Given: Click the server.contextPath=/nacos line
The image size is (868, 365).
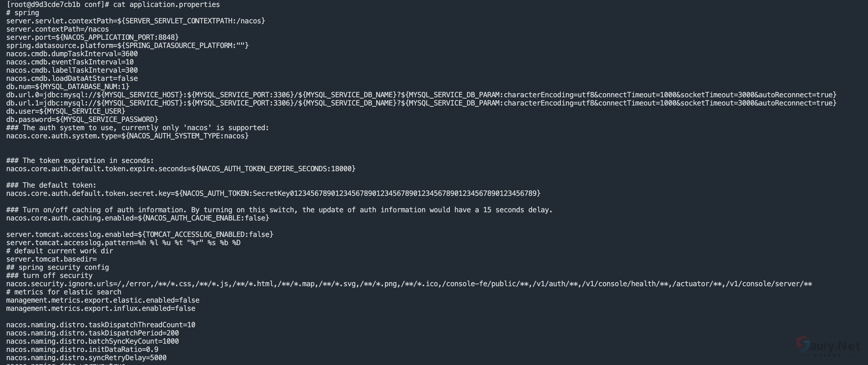Looking at the screenshot, I should coord(57,29).
